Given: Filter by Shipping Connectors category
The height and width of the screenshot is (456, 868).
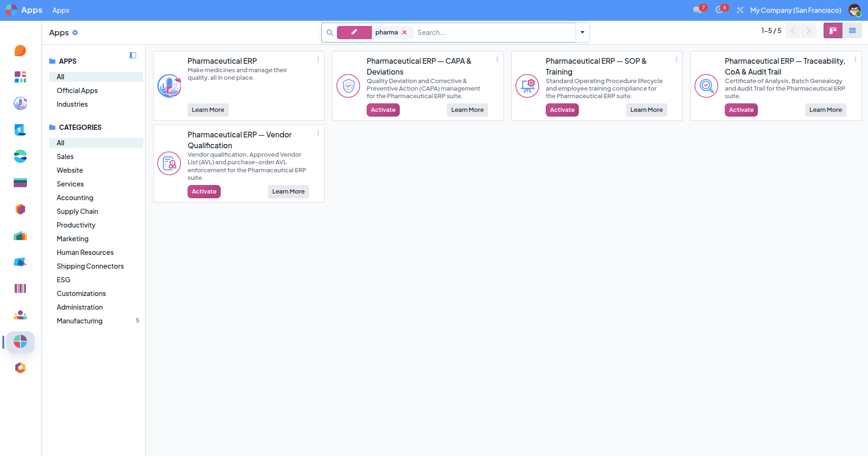Looking at the screenshot, I should 96,266.
